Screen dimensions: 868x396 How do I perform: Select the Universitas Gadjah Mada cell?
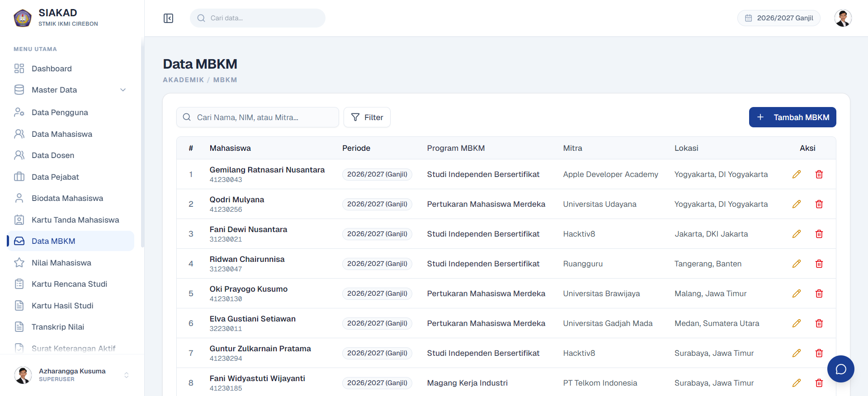[608, 323]
